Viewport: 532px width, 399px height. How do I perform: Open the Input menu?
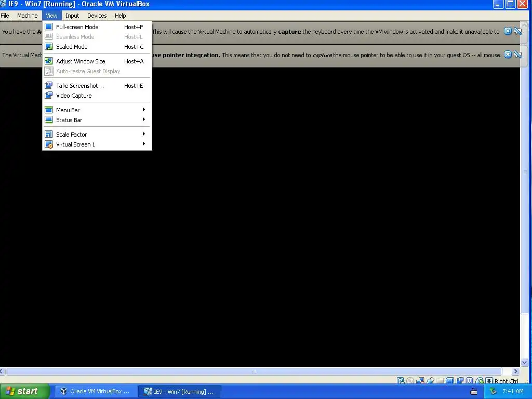72,16
